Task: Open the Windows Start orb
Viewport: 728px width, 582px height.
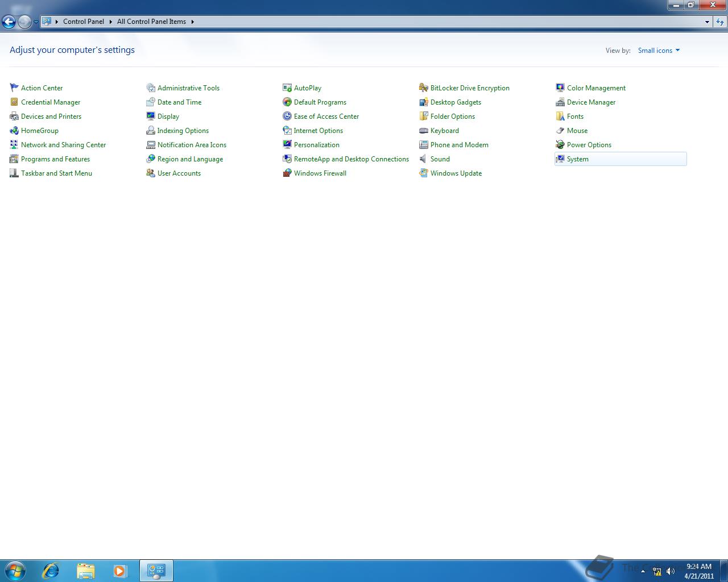Action: click(15, 571)
